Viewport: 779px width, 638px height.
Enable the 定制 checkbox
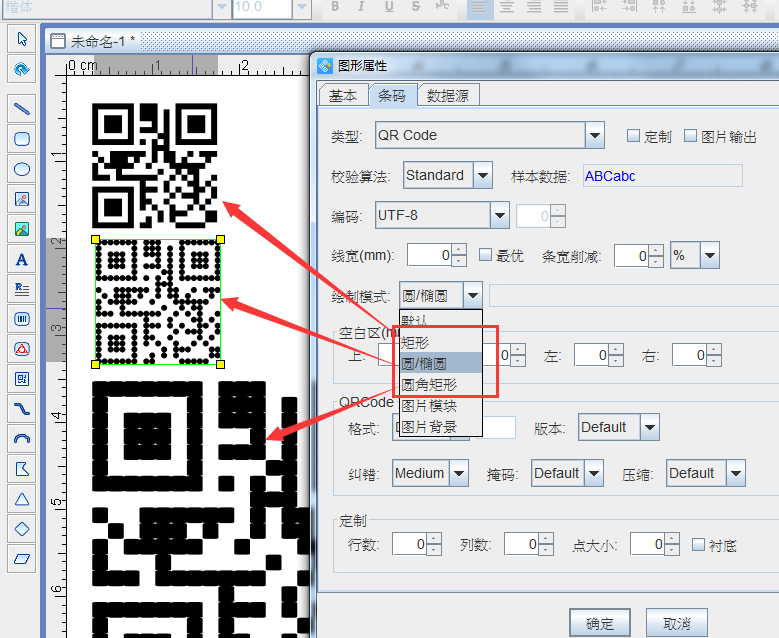click(x=633, y=136)
